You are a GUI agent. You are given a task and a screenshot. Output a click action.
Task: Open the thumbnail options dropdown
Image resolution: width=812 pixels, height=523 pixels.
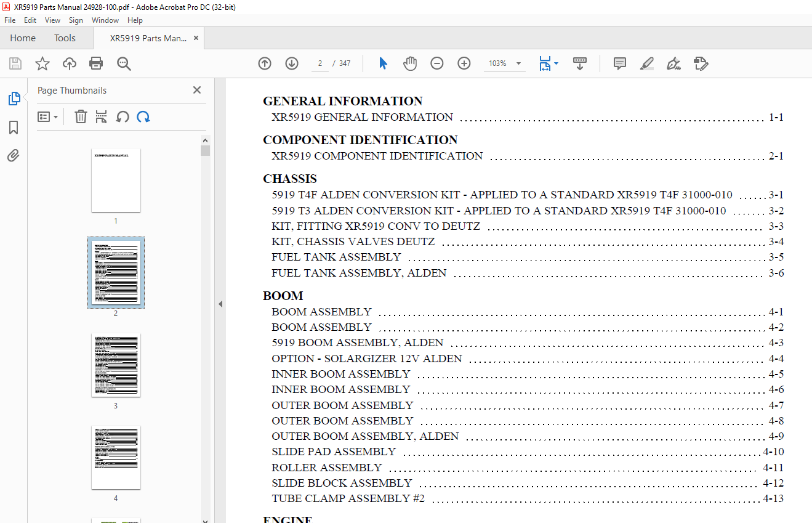[47, 116]
